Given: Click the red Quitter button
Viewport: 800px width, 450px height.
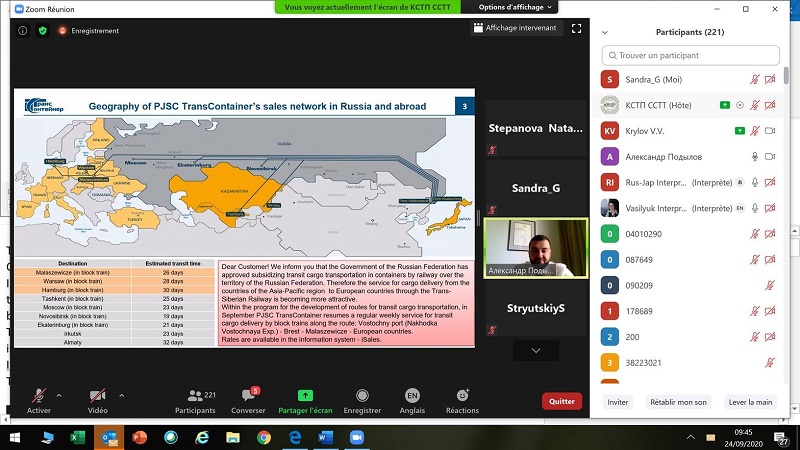Looking at the screenshot, I should coord(562,401).
